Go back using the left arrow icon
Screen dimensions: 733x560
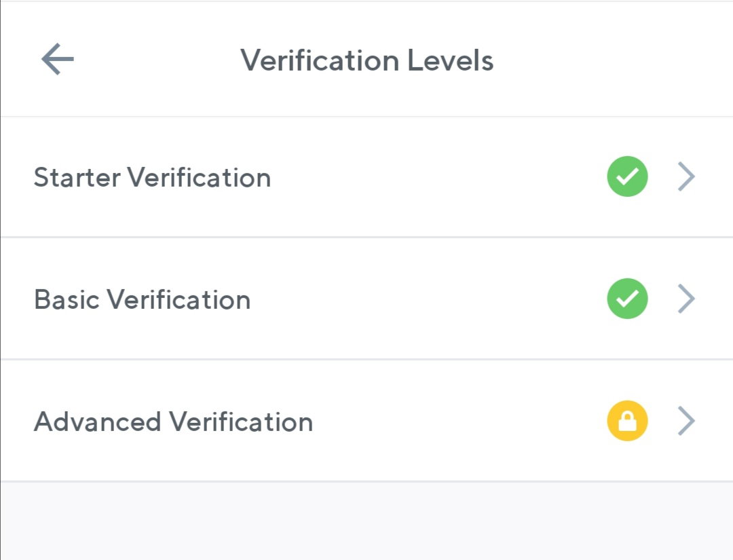pos(58,59)
